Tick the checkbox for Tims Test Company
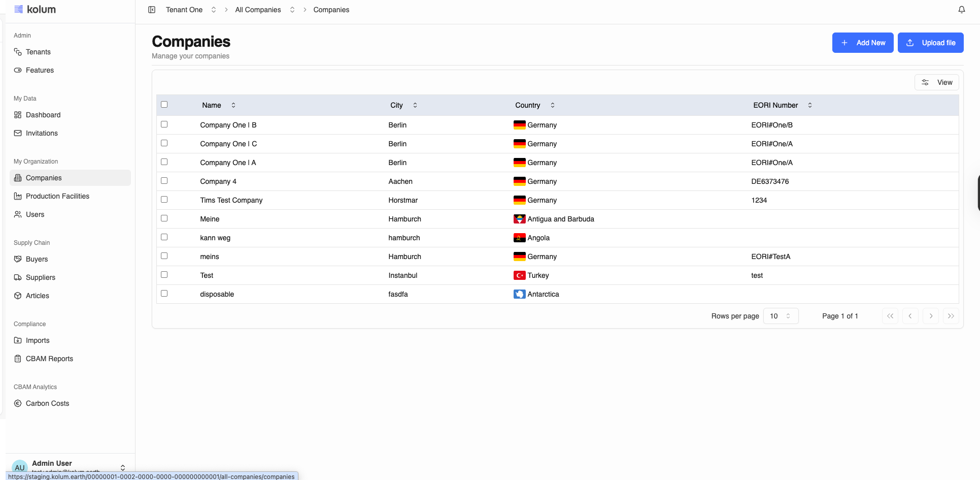This screenshot has width=980, height=480. coord(164,200)
